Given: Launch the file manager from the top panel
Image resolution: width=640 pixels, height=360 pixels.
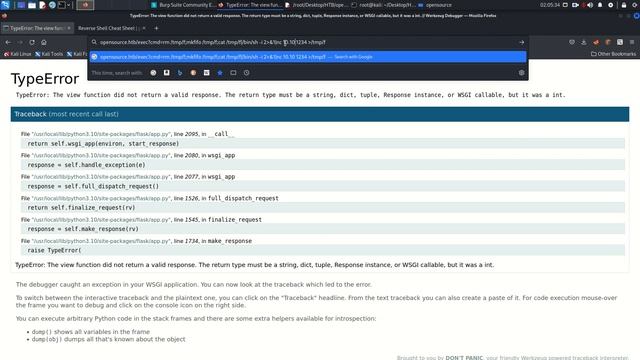Looking at the screenshot, I should click(x=32, y=5).
